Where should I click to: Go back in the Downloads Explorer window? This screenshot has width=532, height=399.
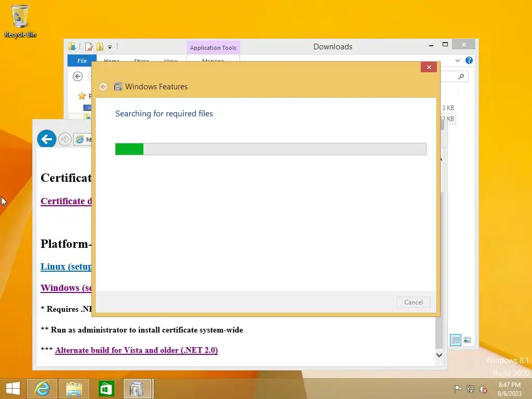click(x=78, y=76)
